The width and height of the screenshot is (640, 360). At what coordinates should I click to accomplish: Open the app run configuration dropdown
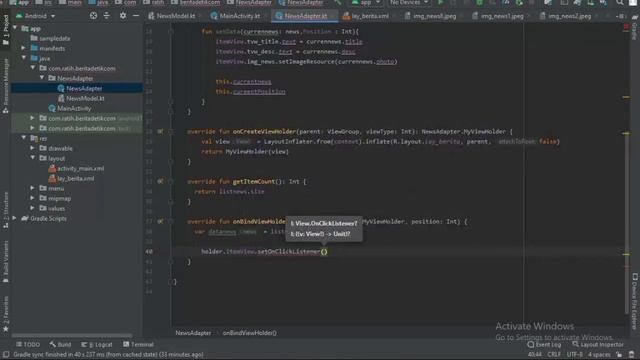tap(366, 2)
